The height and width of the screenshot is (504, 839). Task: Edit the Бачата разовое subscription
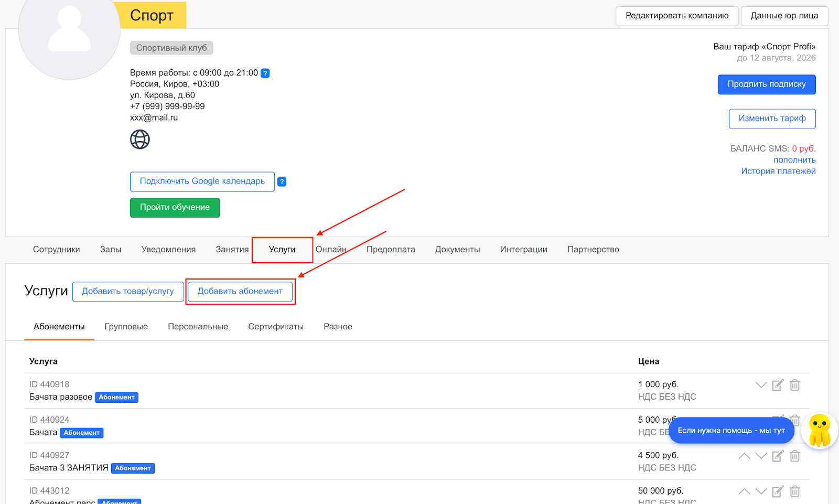(x=778, y=385)
